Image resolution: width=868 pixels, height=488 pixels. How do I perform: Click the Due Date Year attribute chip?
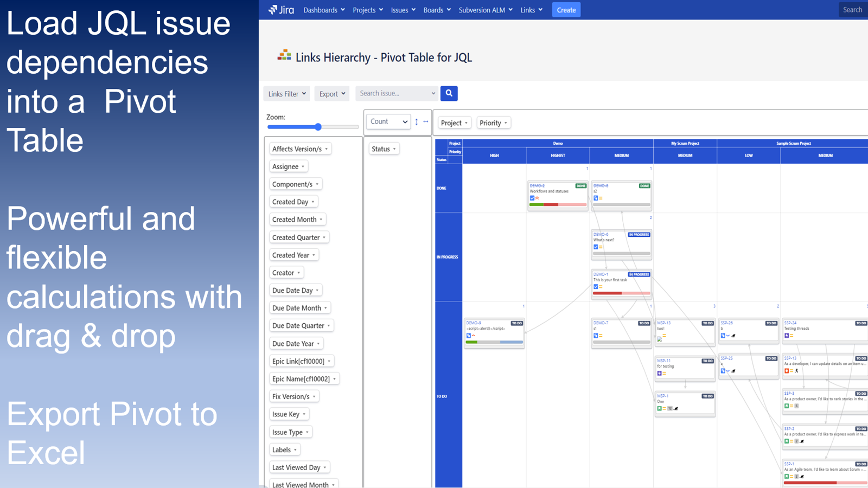tap(297, 344)
